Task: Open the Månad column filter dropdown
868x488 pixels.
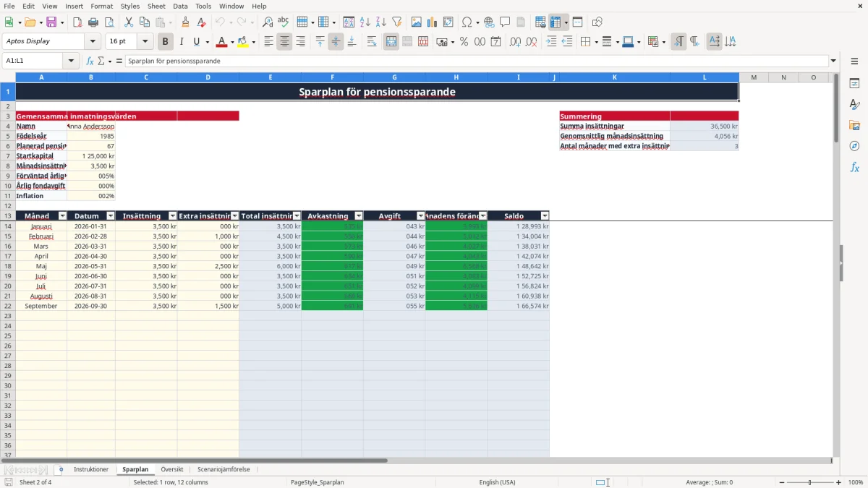Action: [62, 216]
